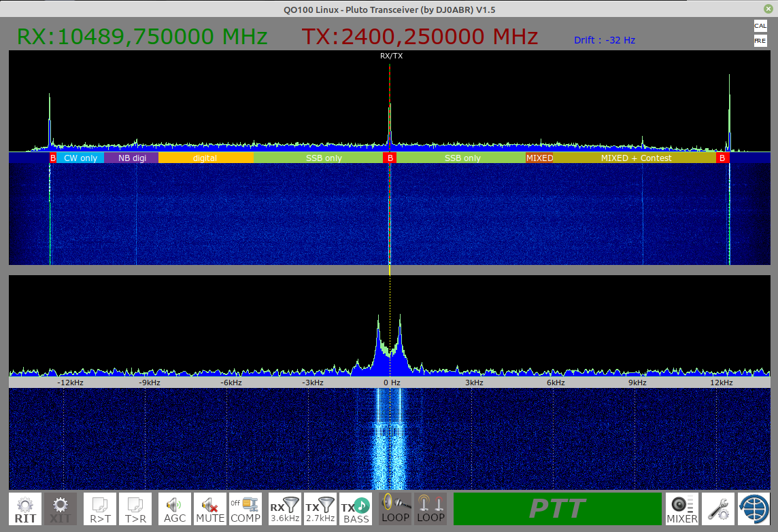778x532 pixels.
Task: Open the RX 3.6kHz filter selector
Action: (285, 510)
